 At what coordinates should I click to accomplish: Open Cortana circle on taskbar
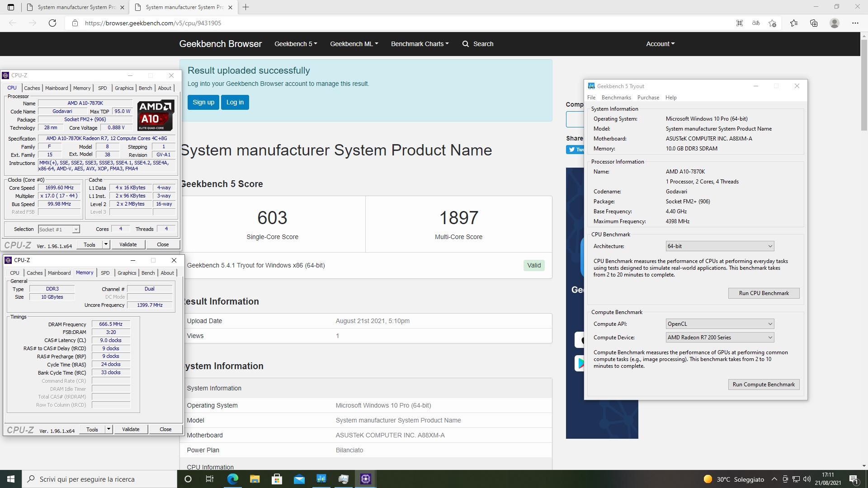point(189,479)
